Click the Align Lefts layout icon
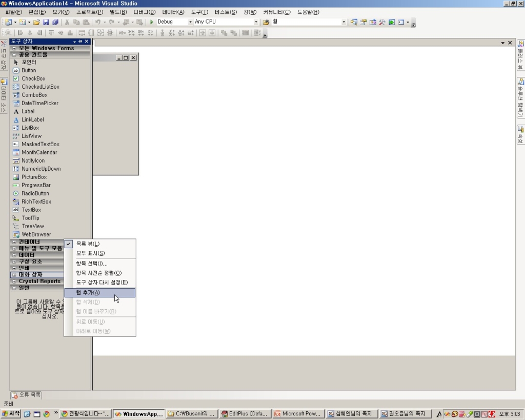Screen dimensions: 525x420 pyautogui.click(x=21, y=33)
